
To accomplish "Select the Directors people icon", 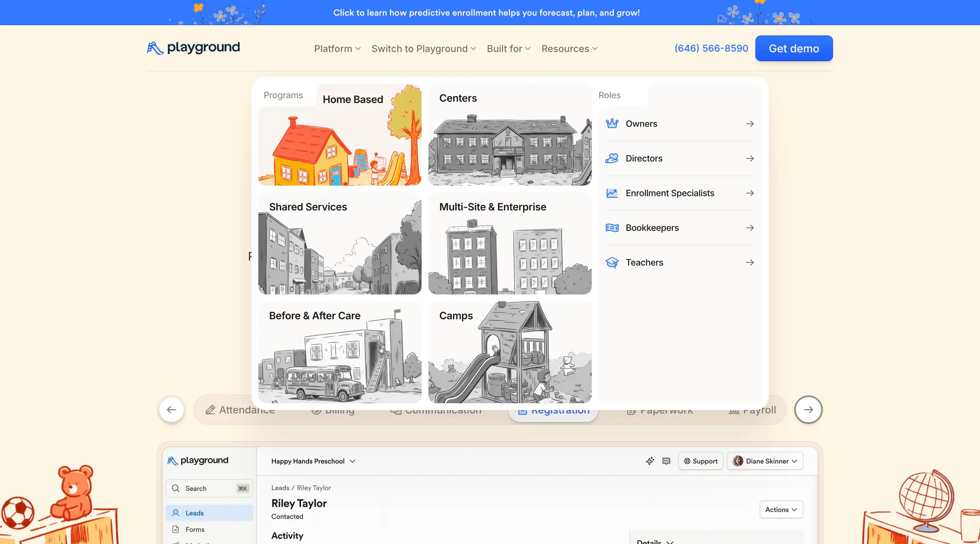I will coord(612,158).
